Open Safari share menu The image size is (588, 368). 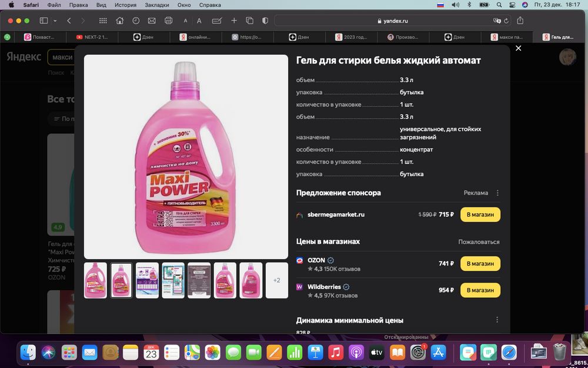(x=520, y=21)
